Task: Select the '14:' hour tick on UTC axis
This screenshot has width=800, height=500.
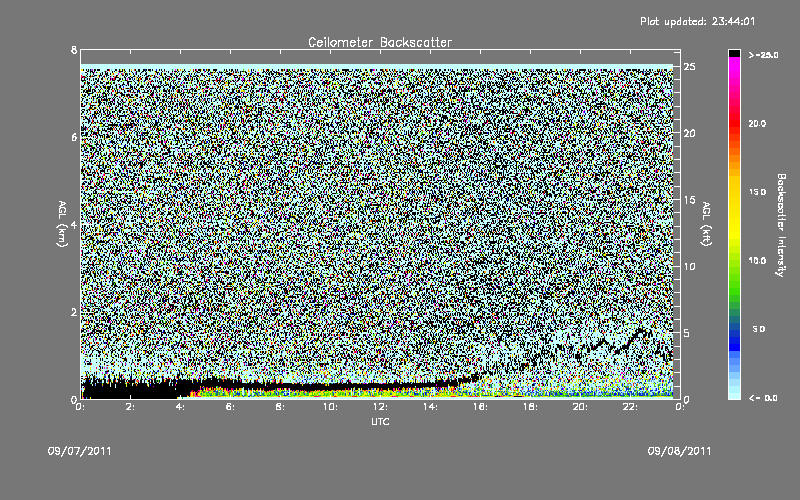Action: click(430, 407)
